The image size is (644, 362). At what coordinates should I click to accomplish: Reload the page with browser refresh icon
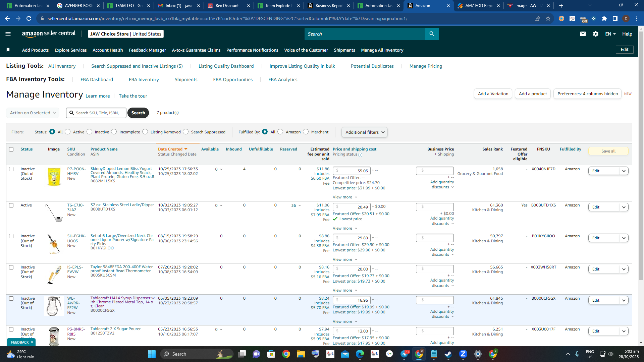click(29, 18)
